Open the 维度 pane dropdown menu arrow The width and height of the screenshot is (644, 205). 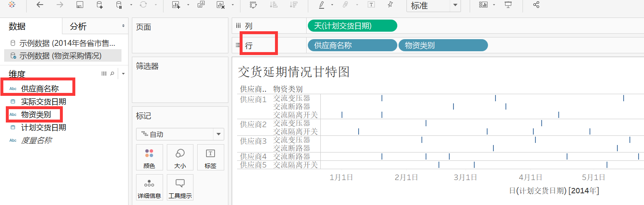123,74
